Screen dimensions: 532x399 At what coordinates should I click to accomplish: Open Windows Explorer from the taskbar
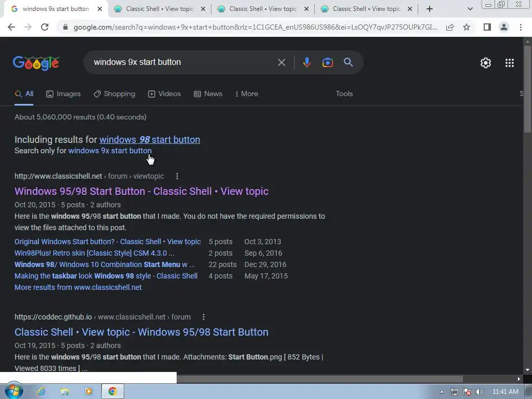(65, 392)
